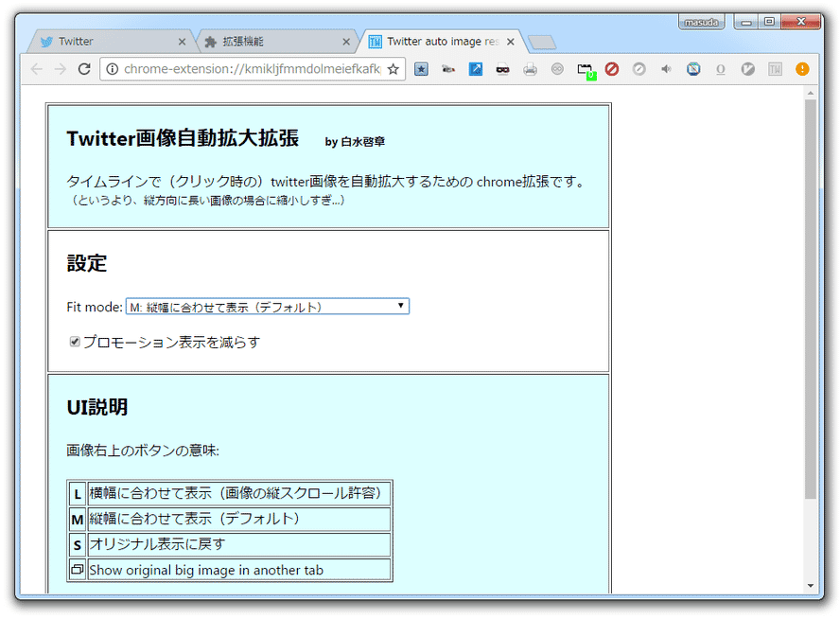Screen dimensions: 840x619
Task: Click the S button table cell
Action: [x=78, y=545]
